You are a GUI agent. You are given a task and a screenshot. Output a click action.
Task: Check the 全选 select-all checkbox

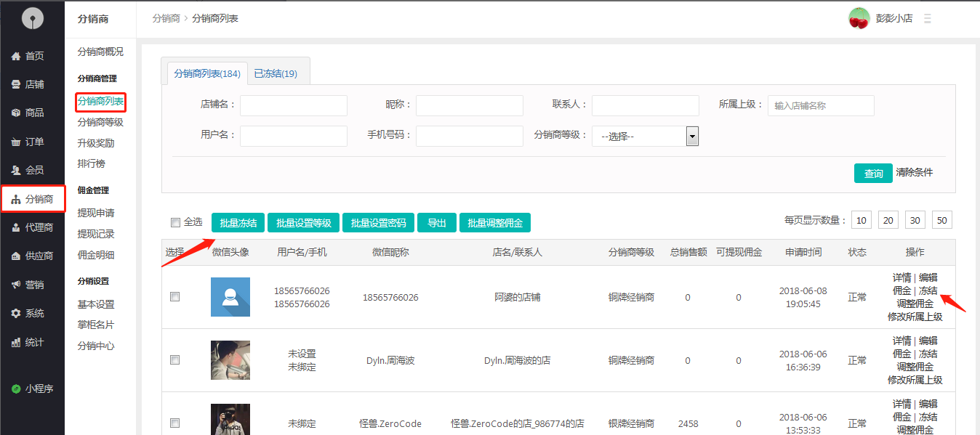click(174, 222)
